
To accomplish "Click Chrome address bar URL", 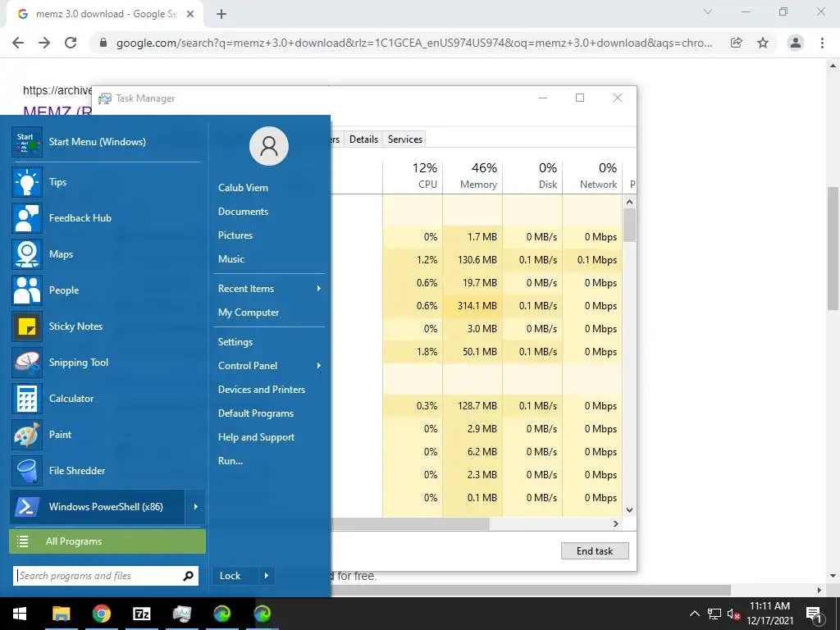I will pyautogui.click(x=414, y=43).
